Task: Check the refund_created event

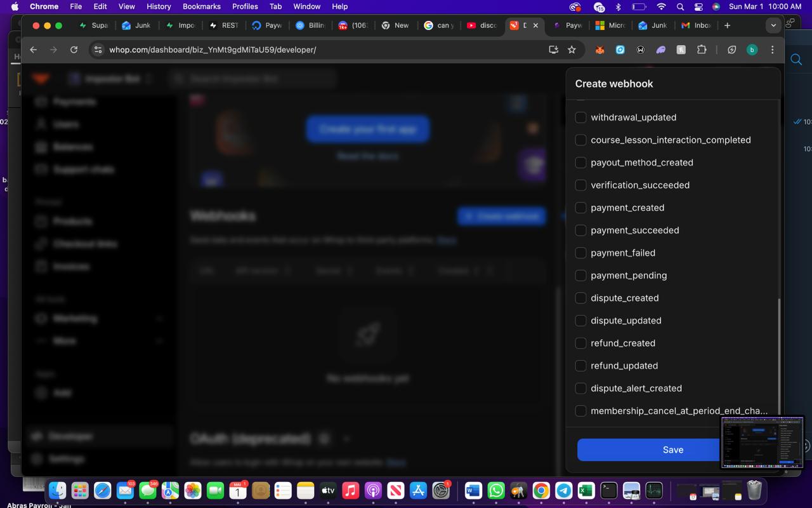Action: point(580,343)
